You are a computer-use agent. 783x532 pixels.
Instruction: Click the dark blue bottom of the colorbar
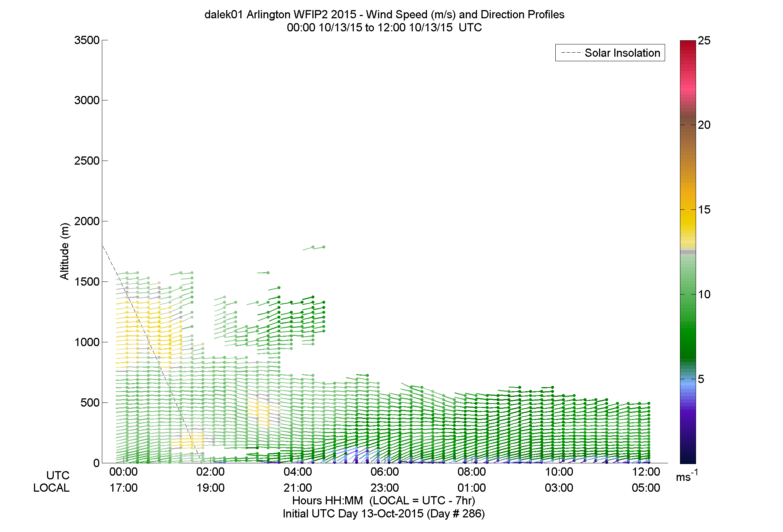688,457
